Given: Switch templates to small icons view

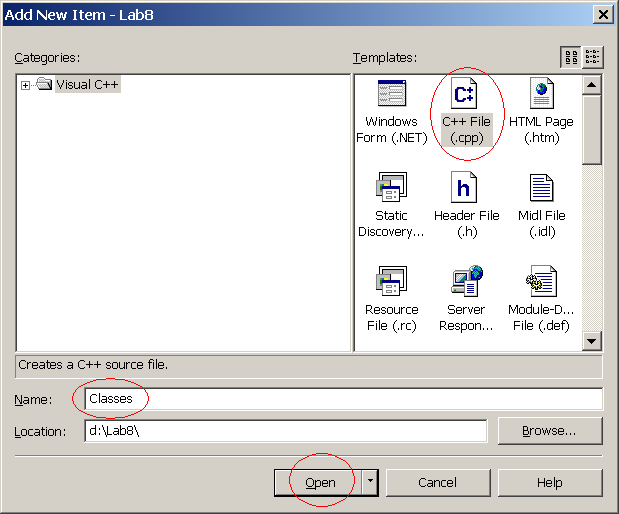Looking at the screenshot, I should (x=592, y=57).
